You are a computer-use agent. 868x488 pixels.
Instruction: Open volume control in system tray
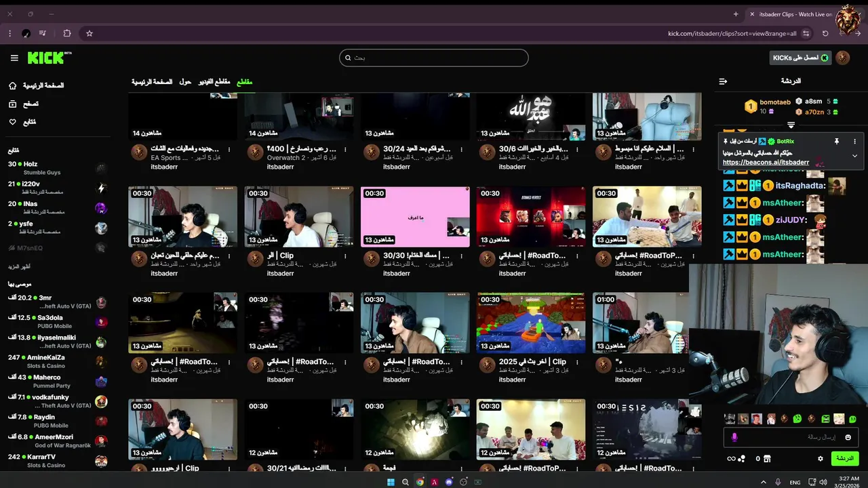pyautogui.click(x=823, y=482)
